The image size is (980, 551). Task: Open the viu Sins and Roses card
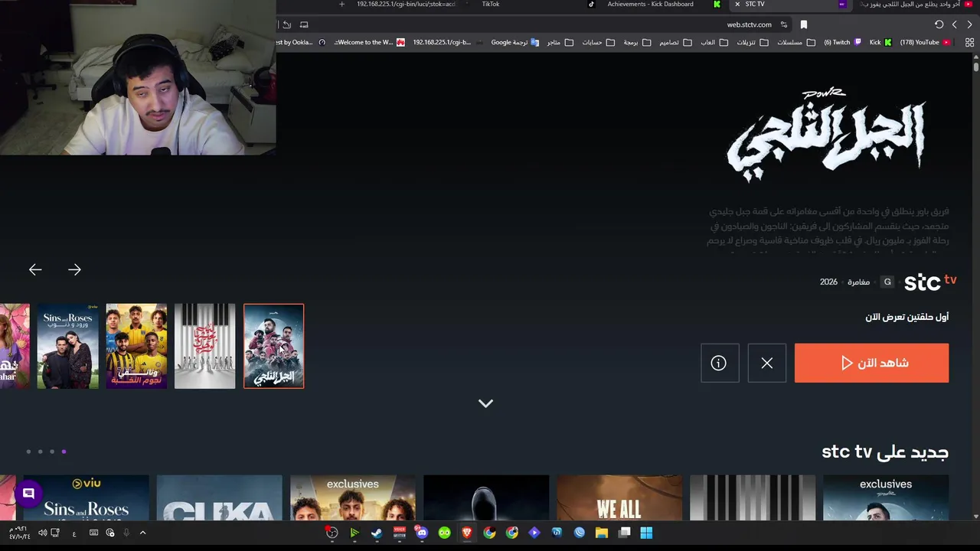click(x=86, y=497)
